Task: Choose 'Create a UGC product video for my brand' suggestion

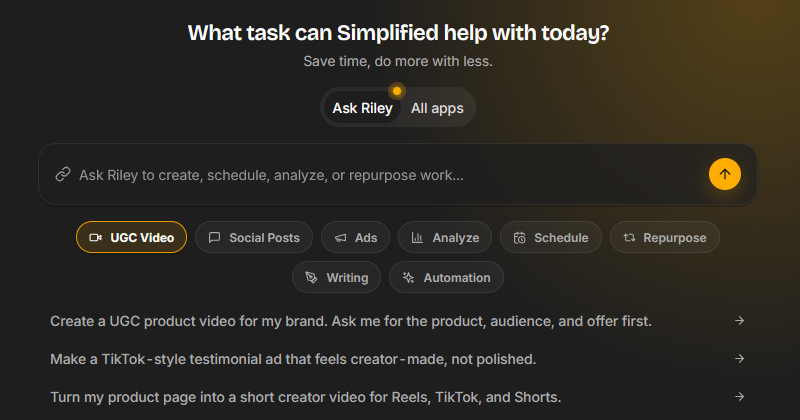Action: point(397,321)
